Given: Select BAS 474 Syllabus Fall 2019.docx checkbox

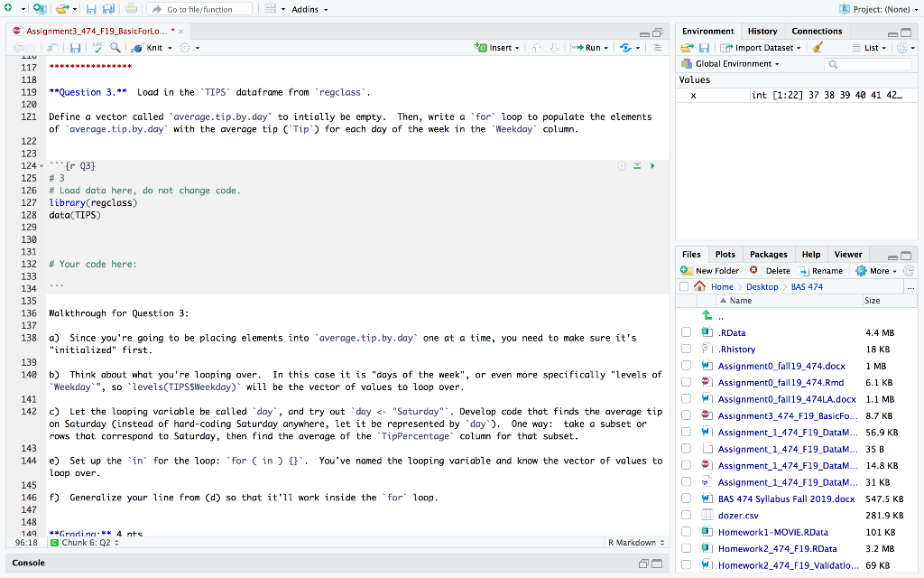Looking at the screenshot, I should (x=686, y=499).
